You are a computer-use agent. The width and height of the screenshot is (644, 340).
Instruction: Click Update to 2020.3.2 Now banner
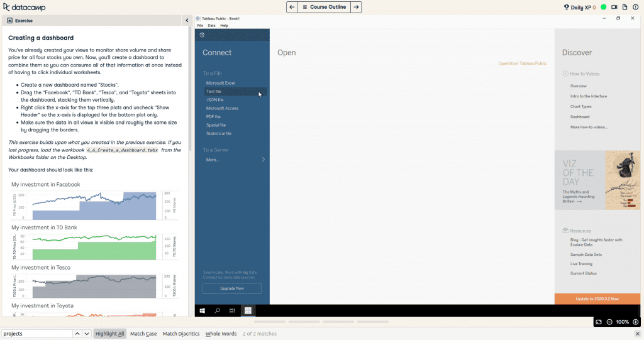pyautogui.click(x=597, y=299)
